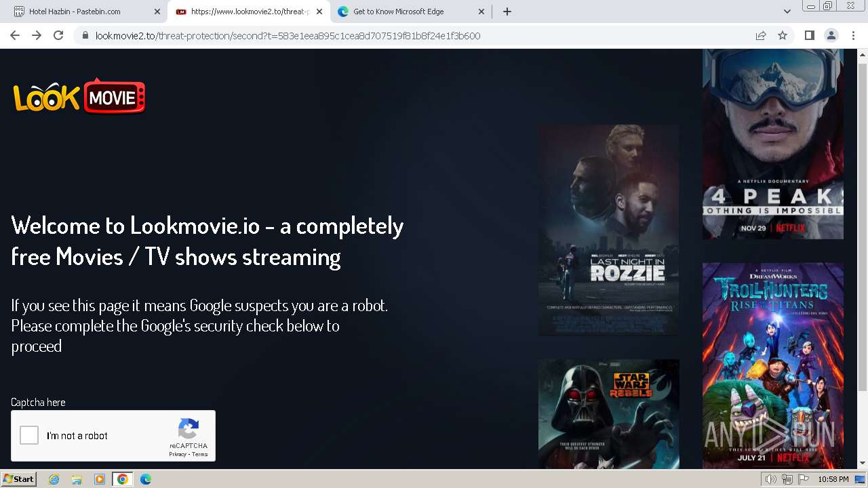Bookmark this page with the star icon
This screenshot has height=488, width=868.
[x=783, y=35]
